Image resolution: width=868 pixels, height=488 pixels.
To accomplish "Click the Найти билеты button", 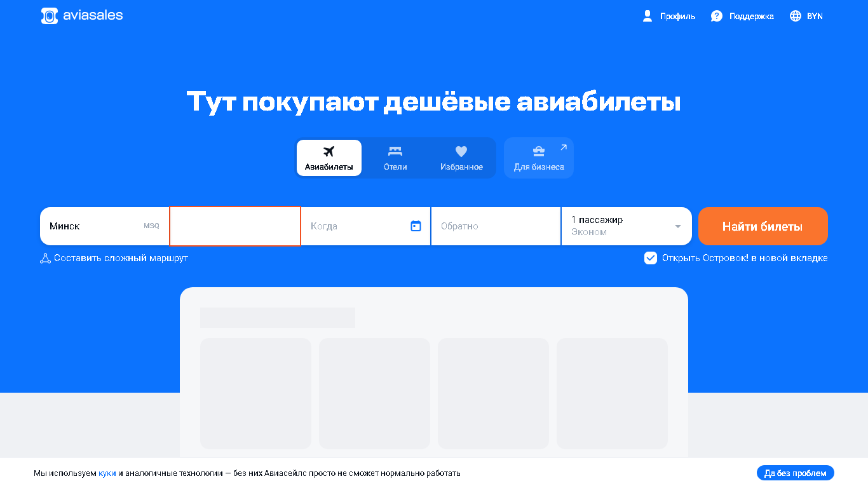I will [x=763, y=226].
